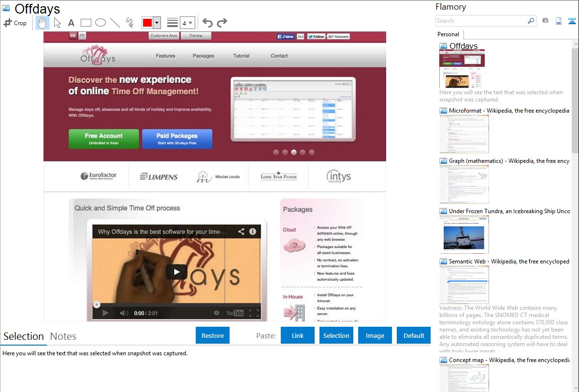The image size is (579, 392).
Task: Click the camera capture snapshot icon
Action: (545, 21)
